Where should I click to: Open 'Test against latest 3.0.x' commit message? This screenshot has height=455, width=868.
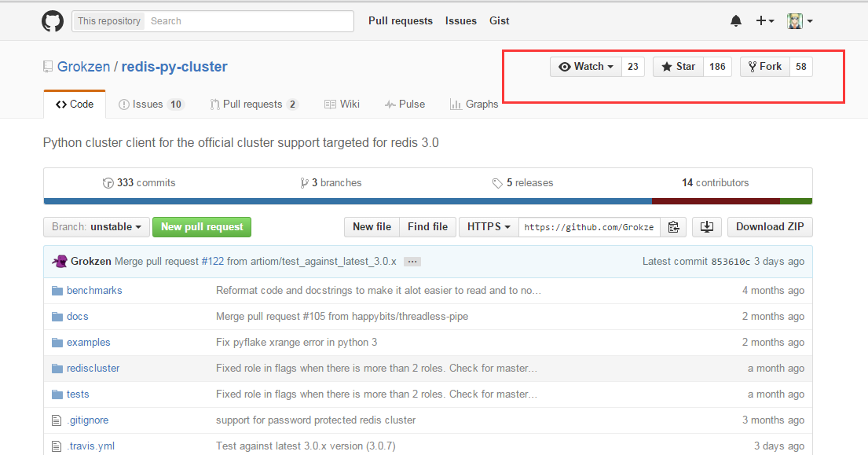coord(306,446)
